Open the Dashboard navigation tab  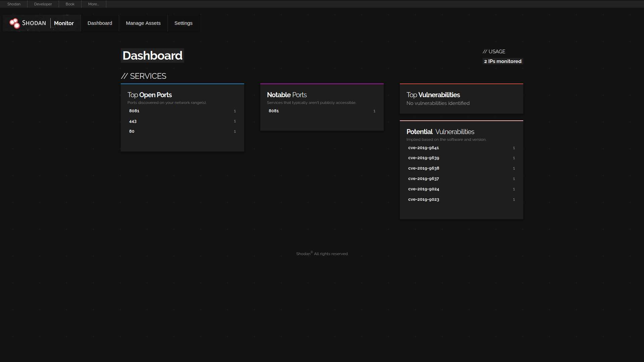pyautogui.click(x=100, y=23)
